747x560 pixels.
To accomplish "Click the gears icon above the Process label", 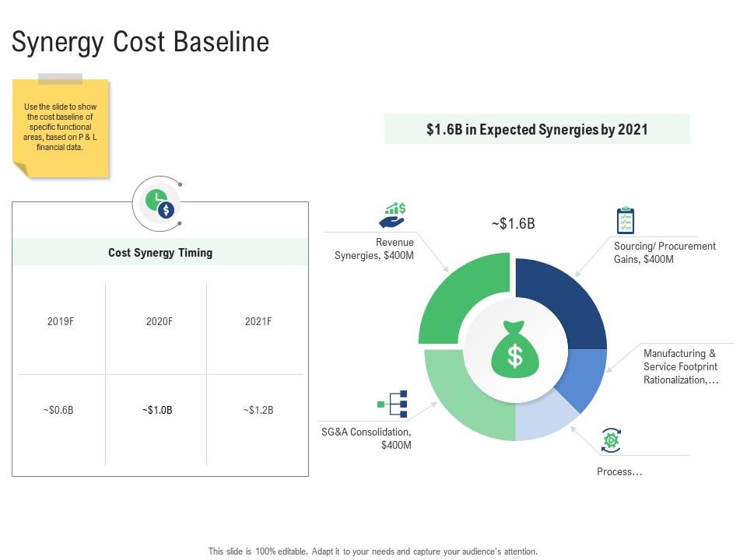I will coord(612,441).
